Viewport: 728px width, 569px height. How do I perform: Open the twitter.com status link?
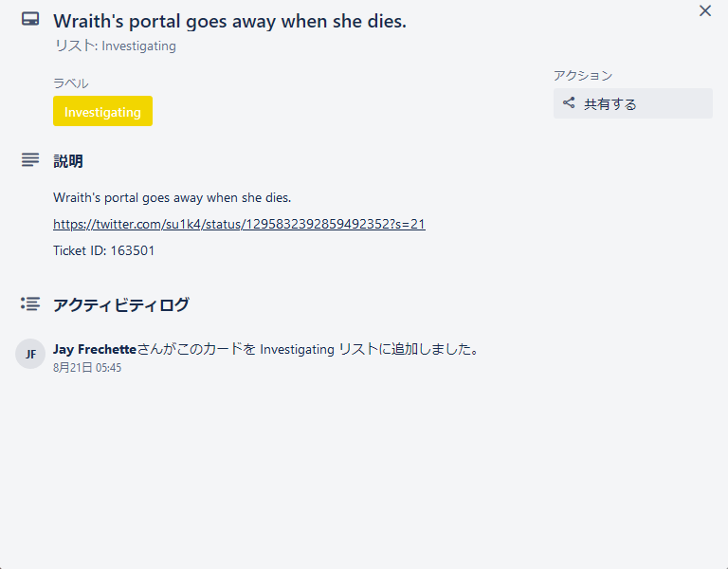coord(239,224)
